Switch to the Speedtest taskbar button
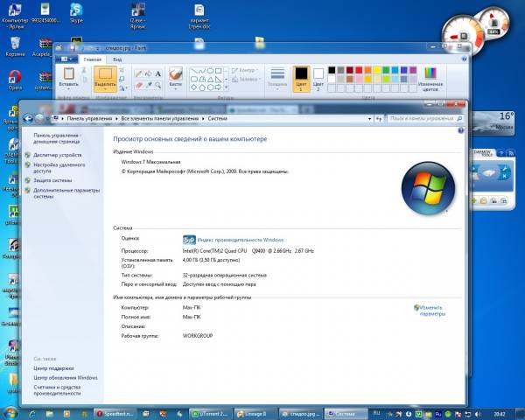Image resolution: width=525 pixels, height=420 pixels. [115, 414]
